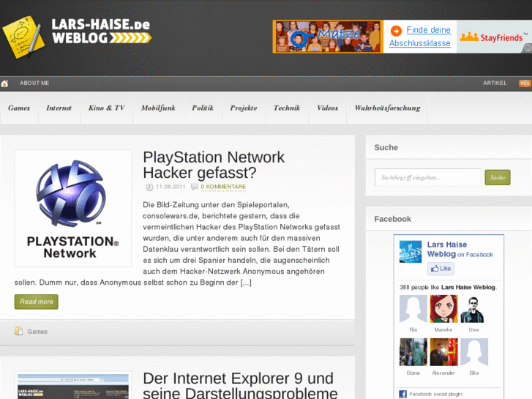532x399 pixels.
Task: Focus the Suchbegriff eingeben search field
Action: point(427,178)
